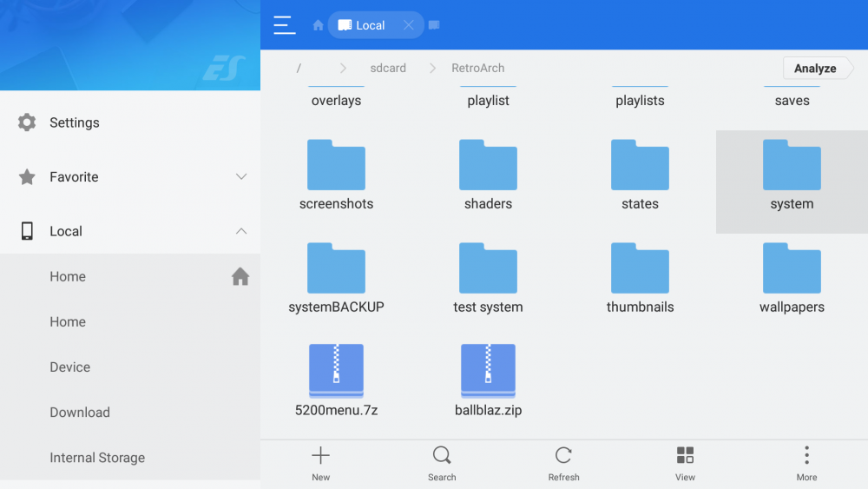Click the Analyze button
This screenshot has width=868, height=489.
817,68
